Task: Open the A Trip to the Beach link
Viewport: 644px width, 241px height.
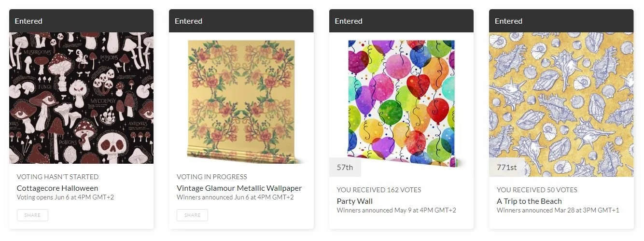Action: (529, 201)
